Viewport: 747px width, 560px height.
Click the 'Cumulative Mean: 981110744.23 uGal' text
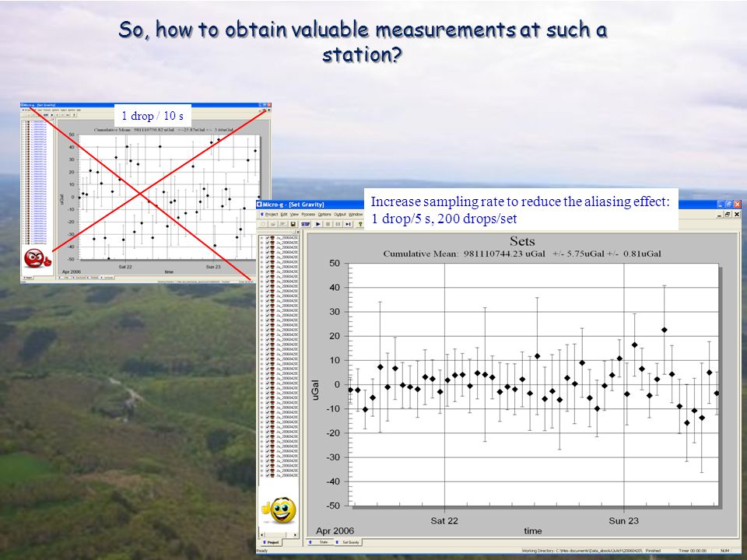tap(464, 254)
